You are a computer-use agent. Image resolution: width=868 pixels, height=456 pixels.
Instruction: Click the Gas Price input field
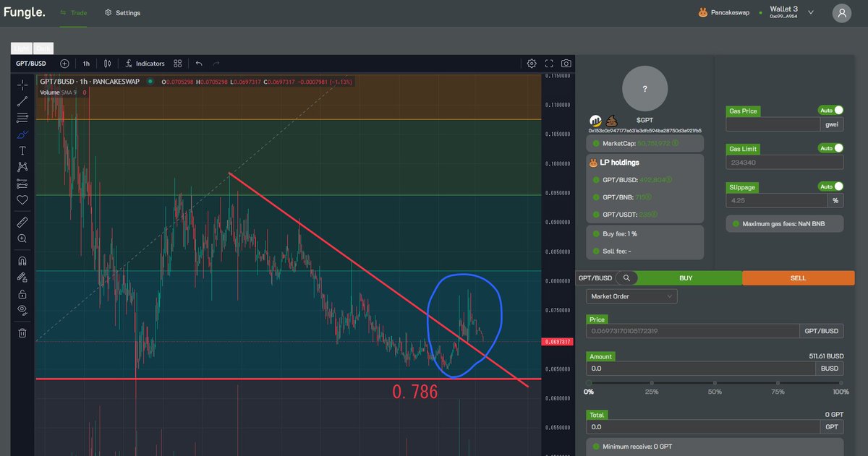772,124
